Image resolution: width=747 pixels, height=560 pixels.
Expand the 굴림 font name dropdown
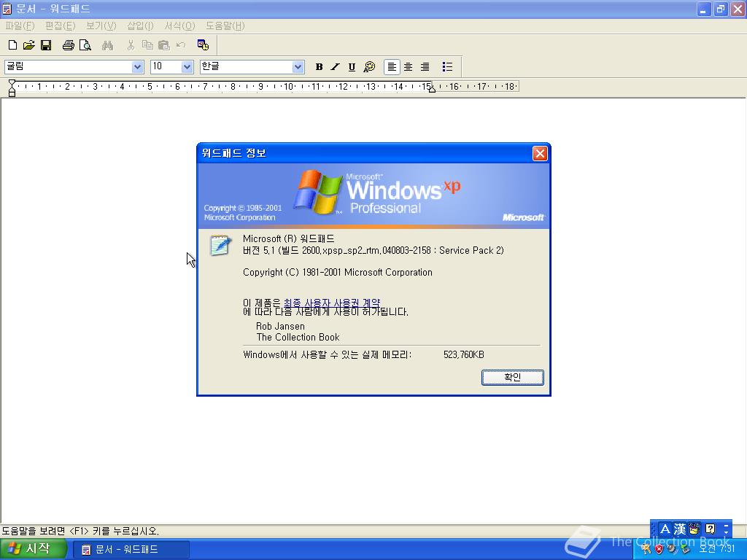pos(138,67)
